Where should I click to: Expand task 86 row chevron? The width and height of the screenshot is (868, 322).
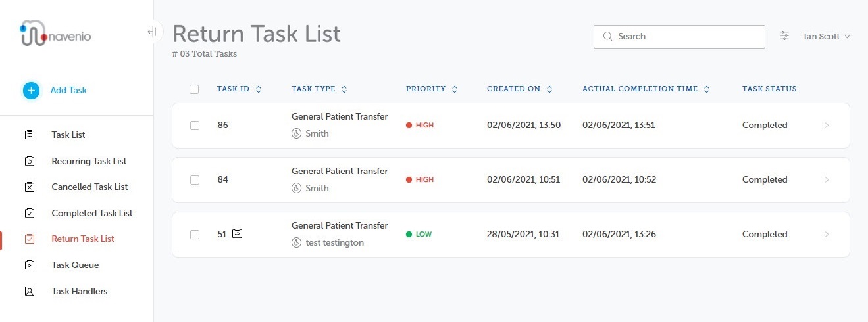827,126
